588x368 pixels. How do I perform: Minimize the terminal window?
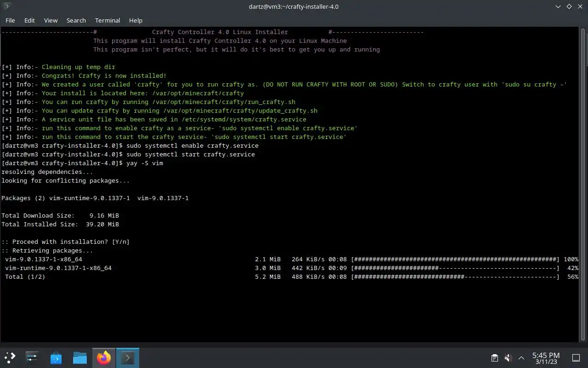(x=558, y=6)
